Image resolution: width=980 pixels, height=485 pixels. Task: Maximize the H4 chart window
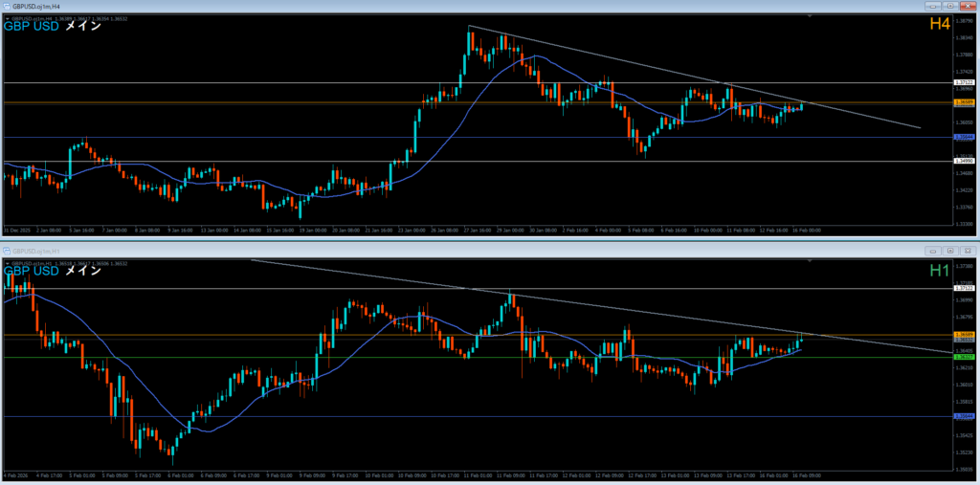click(950, 6)
